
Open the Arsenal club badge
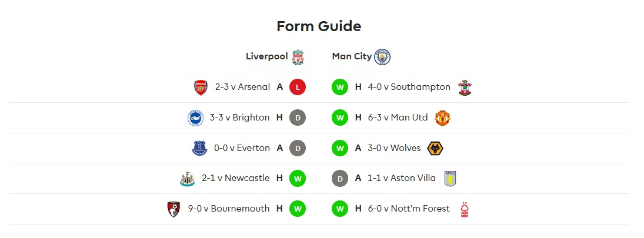[x=201, y=88]
